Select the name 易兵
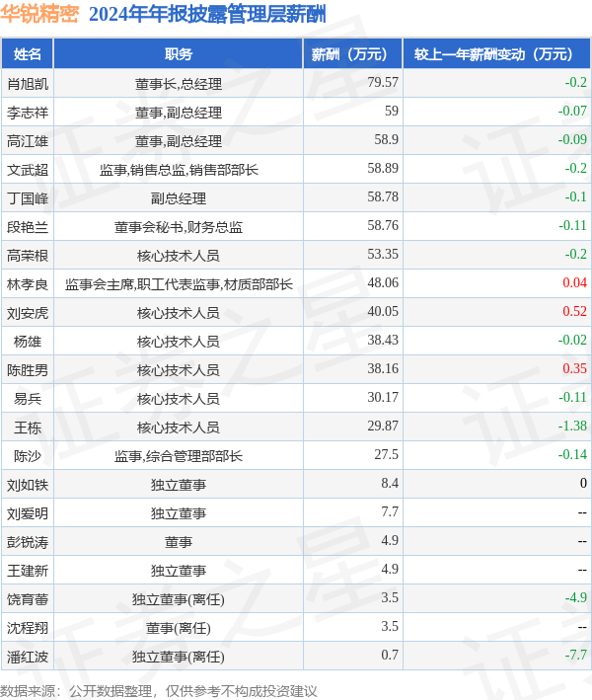This screenshot has width=592, height=700. tap(28, 398)
